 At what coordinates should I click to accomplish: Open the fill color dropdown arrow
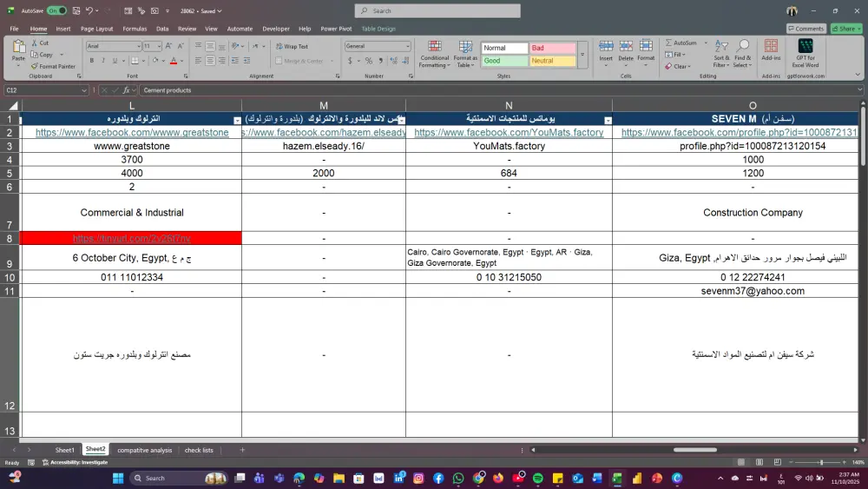point(163,60)
